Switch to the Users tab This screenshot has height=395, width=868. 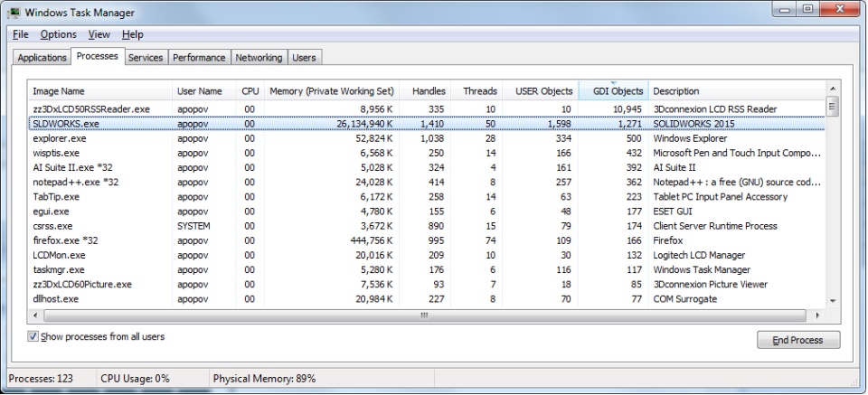tap(304, 58)
